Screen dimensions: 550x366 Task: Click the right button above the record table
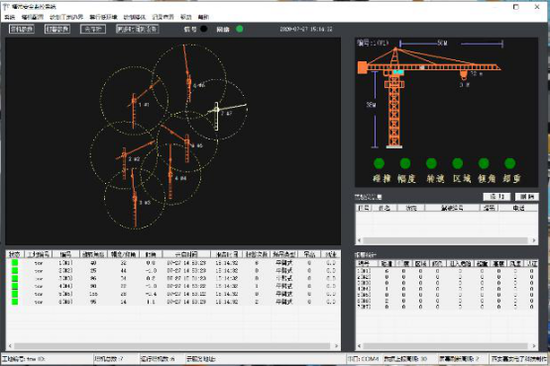tap(526, 197)
